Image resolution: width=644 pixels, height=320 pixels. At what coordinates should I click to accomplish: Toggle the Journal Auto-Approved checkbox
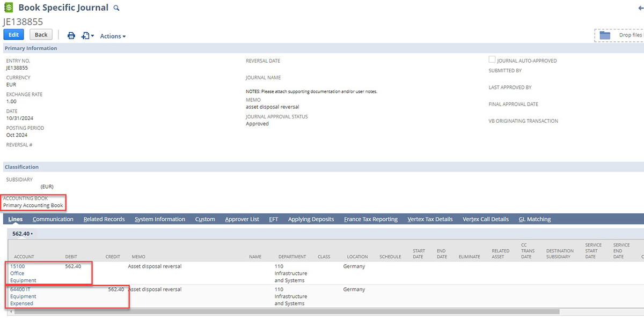(492, 60)
